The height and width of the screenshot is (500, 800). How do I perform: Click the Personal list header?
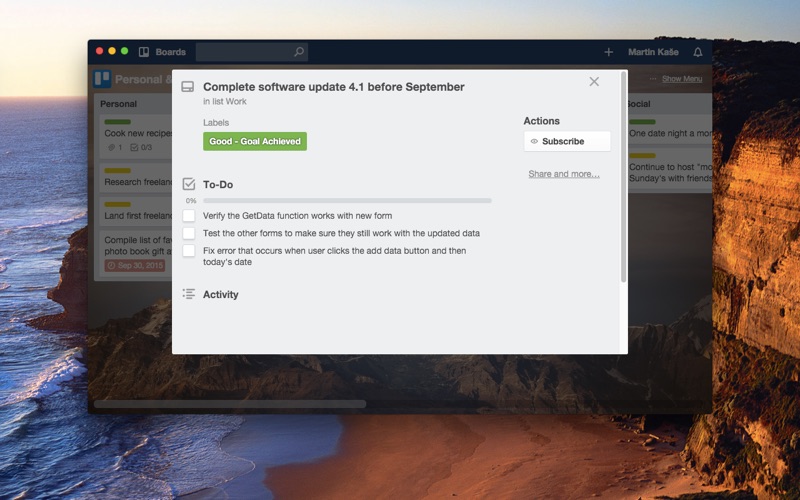click(118, 104)
